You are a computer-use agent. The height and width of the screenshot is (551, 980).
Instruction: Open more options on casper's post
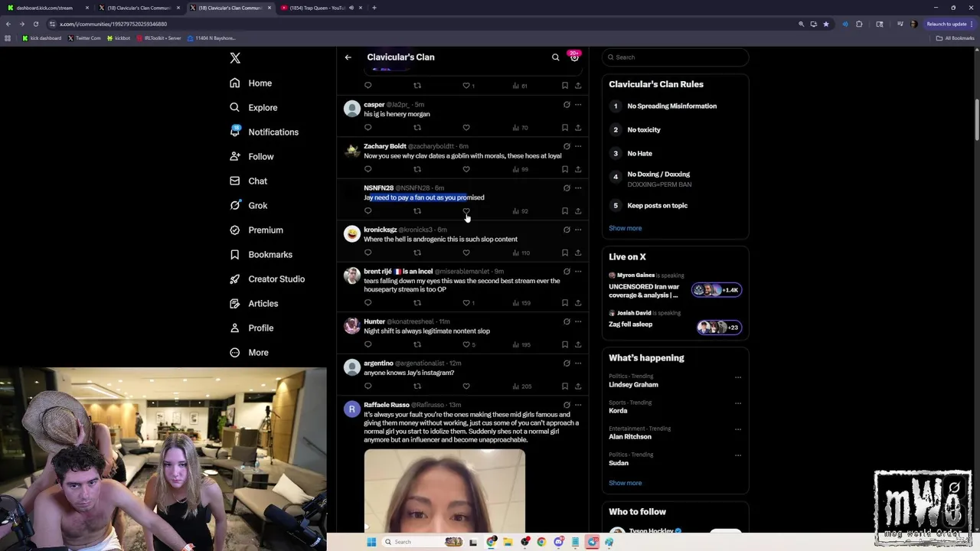click(578, 105)
